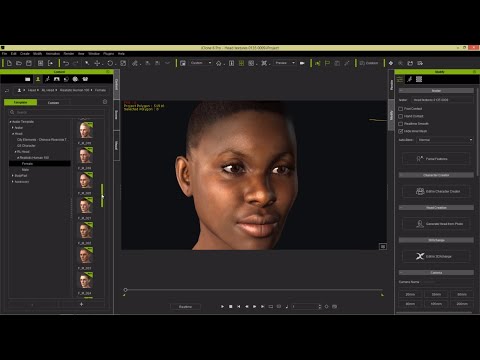
Task: Click the content thumbnail scrollbar handle
Action: (x=102, y=195)
